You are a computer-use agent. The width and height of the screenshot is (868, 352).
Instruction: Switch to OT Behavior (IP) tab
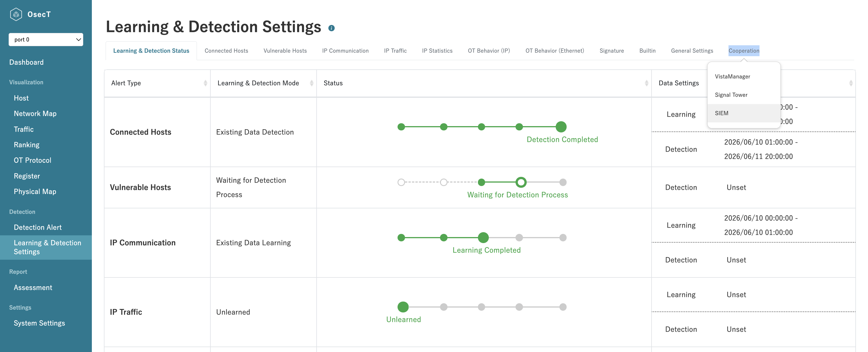click(489, 51)
